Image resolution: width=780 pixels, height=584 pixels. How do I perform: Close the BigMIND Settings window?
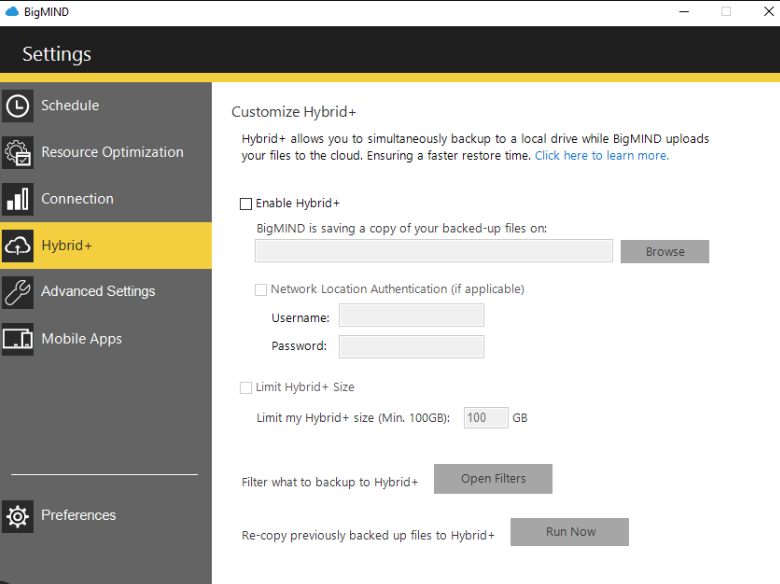[x=769, y=11]
